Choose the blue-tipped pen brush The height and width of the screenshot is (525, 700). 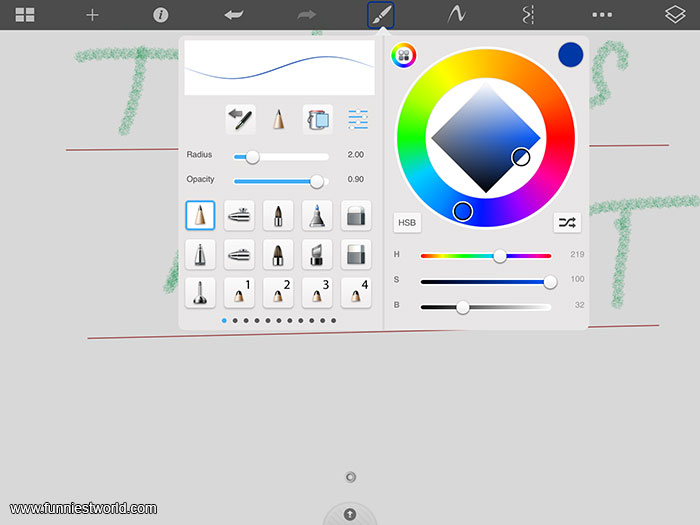click(317, 215)
